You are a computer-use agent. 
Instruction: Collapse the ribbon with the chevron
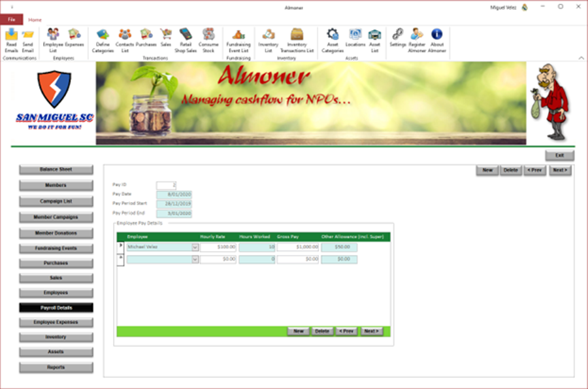[x=581, y=58]
